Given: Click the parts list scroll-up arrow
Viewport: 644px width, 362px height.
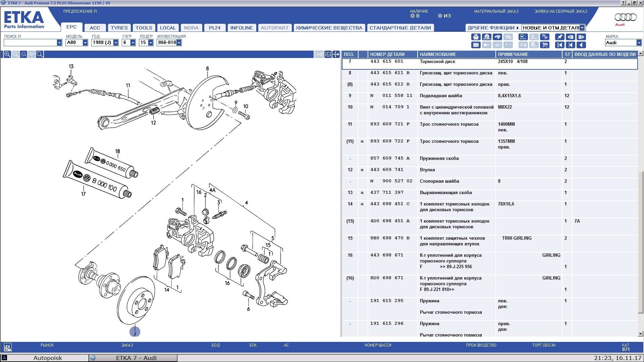Looking at the screenshot, I should pos(641,53).
